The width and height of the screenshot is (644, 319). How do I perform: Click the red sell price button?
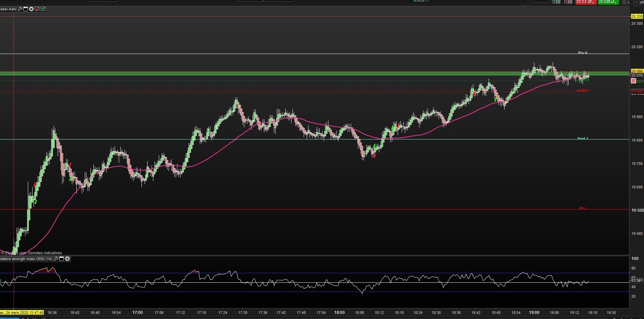[585, 2]
